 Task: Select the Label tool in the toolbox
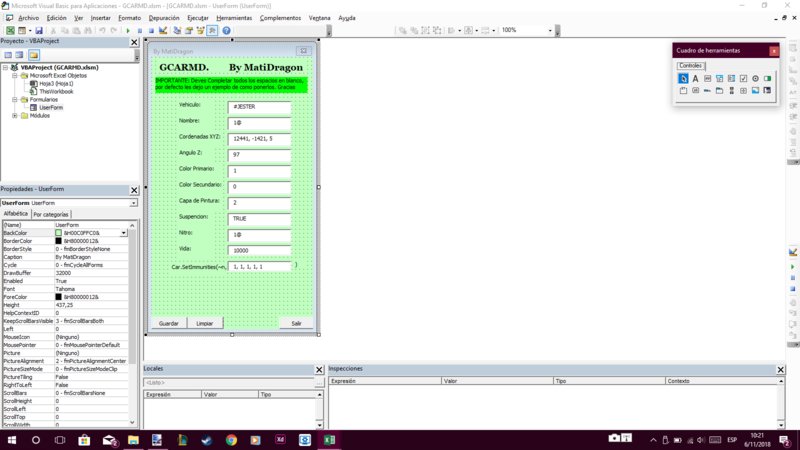tap(695, 78)
